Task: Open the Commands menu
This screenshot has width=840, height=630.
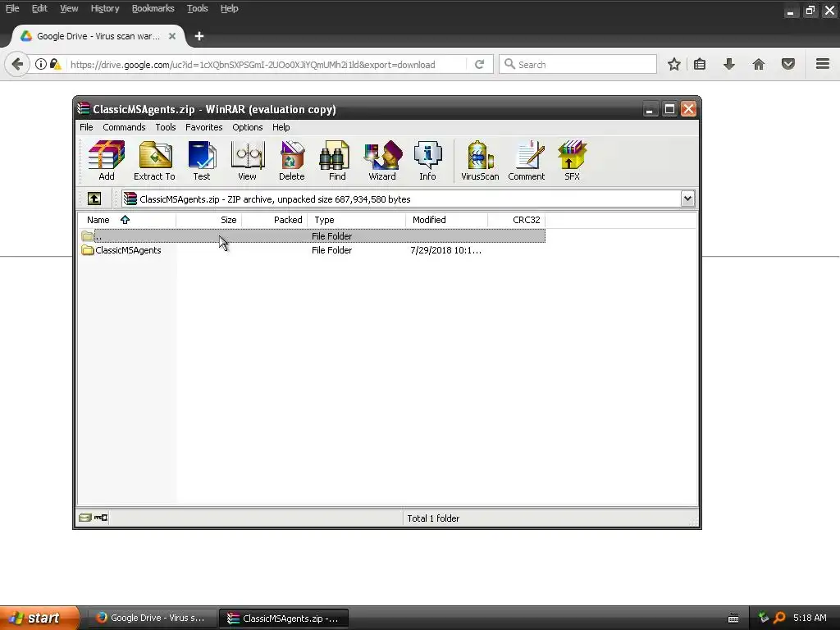Action: click(x=125, y=127)
